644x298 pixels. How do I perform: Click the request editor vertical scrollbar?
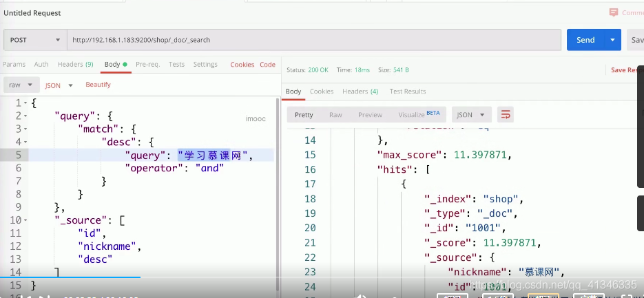pos(278,193)
